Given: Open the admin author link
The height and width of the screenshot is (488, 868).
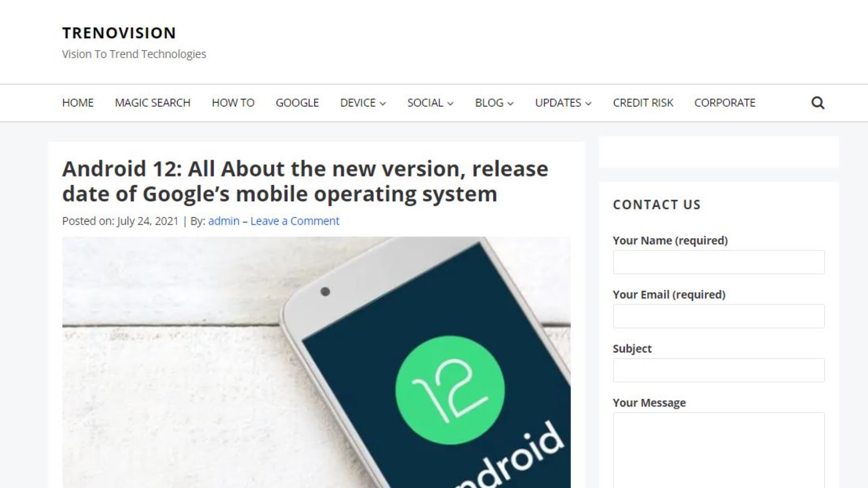Looking at the screenshot, I should click(x=224, y=221).
